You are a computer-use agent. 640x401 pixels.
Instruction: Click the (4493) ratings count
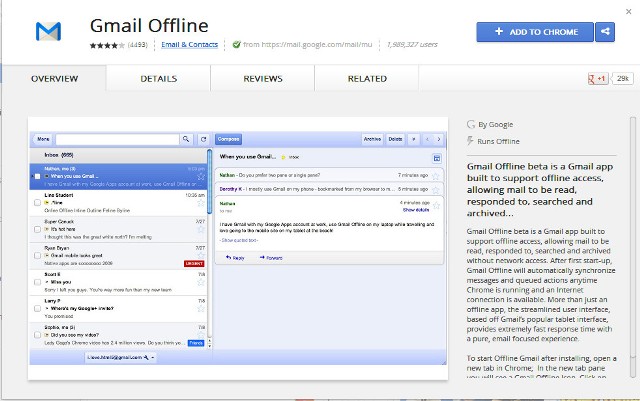138,45
